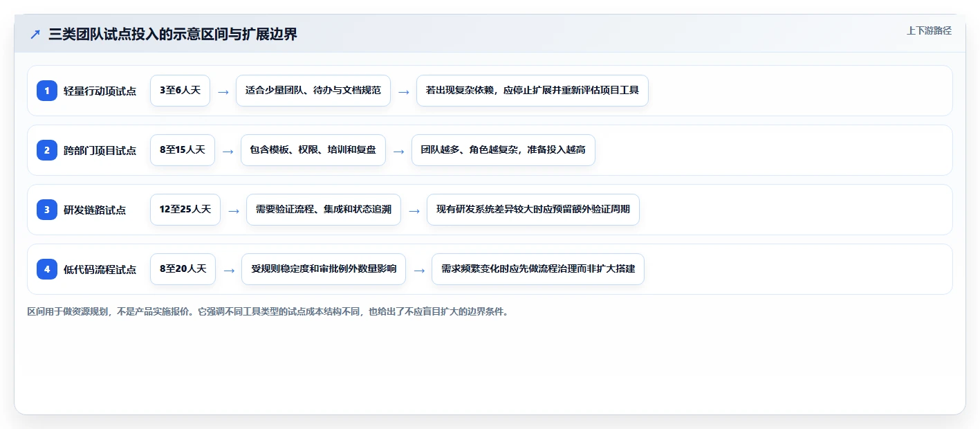Screen dimensions: 980x429
Task: Click the arrow after 需要验证流程、集成和状态追溯
Action: point(414,211)
